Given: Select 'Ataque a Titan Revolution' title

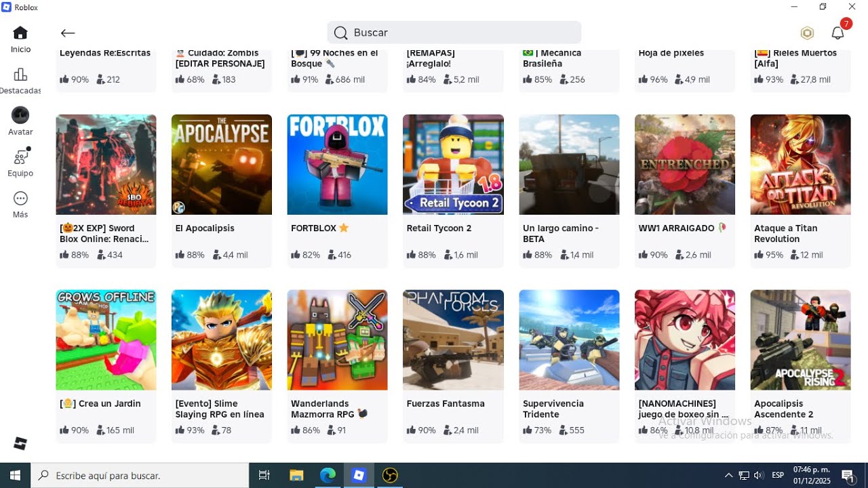Looking at the screenshot, I should coord(786,234).
